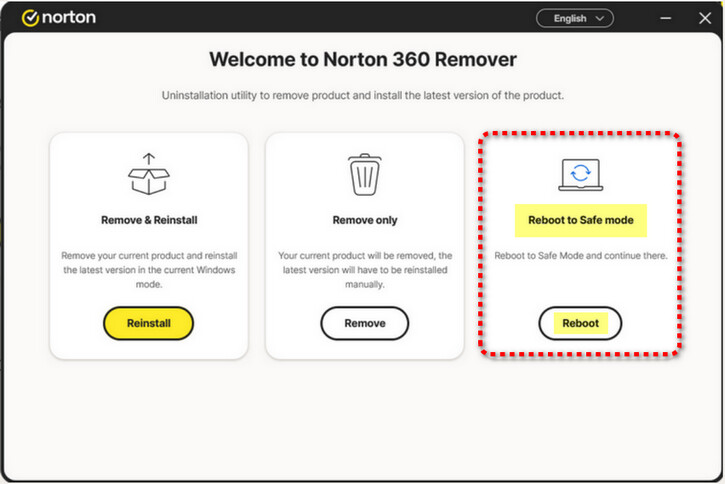Click the laptop refresh Safe mode icon

(580, 173)
